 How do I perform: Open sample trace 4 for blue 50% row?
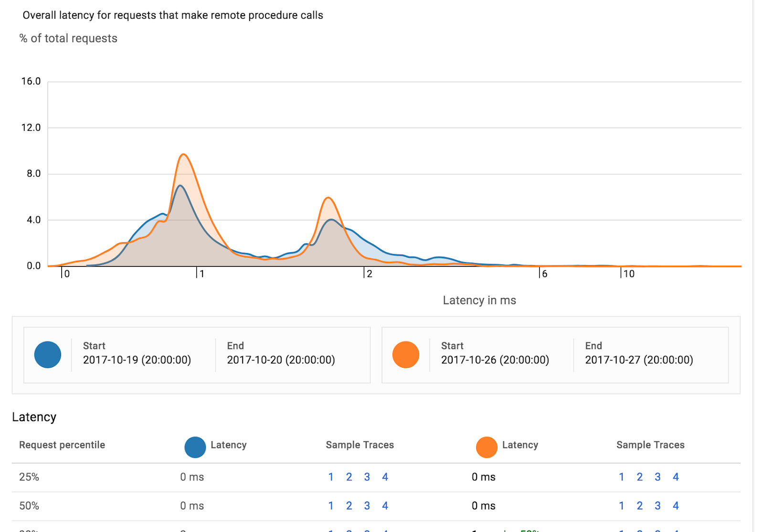(x=385, y=506)
